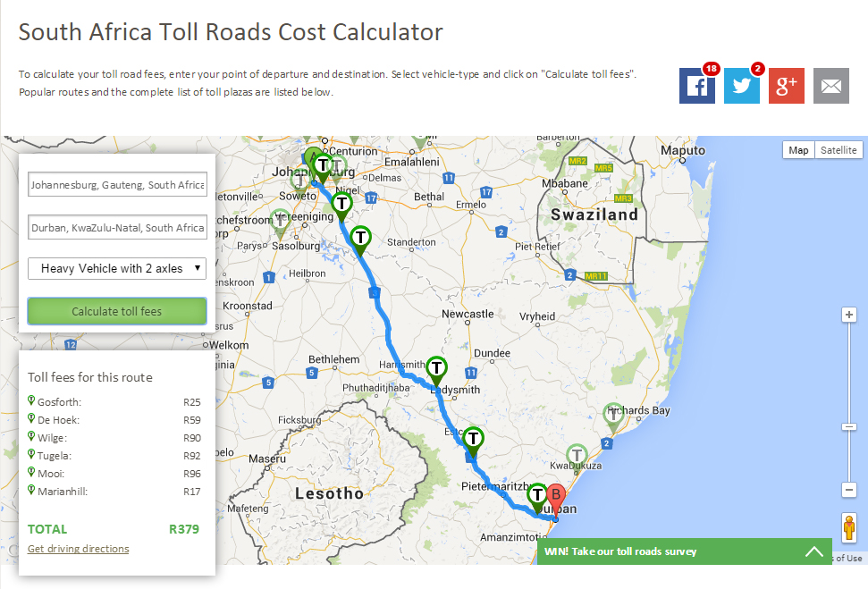This screenshot has height=589, width=868.
Task: Click the Newcastle city label on map
Action: pyautogui.click(x=468, y=314)
